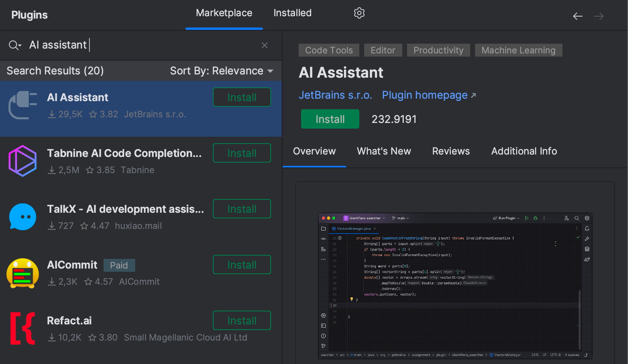Open the Reviews tab
Image resolution: width=628 pixels, height=364 pixels.
[451, 151]
